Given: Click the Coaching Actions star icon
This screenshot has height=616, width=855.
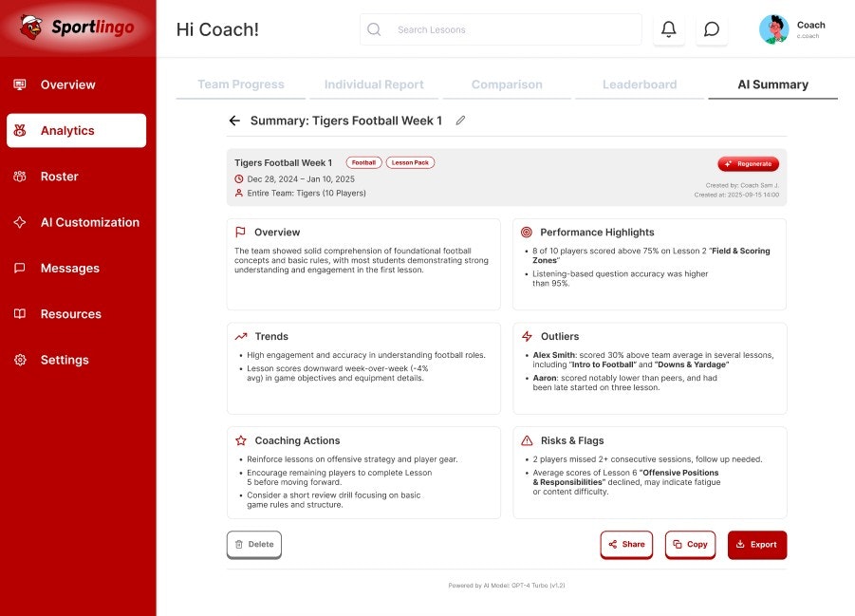Looking at the screenshot, I should pyautogui.click(x=241, y=440).
